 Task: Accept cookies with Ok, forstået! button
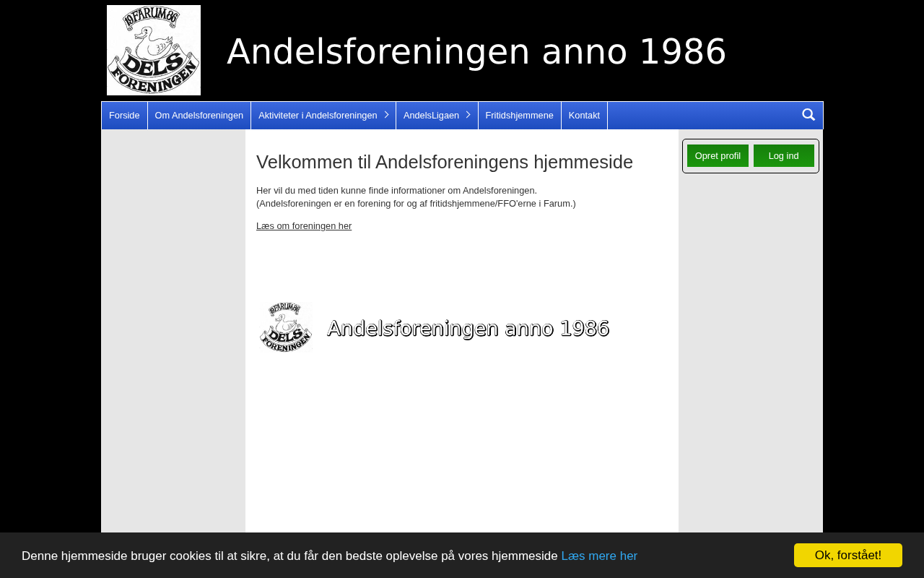[x=848, y=556]
